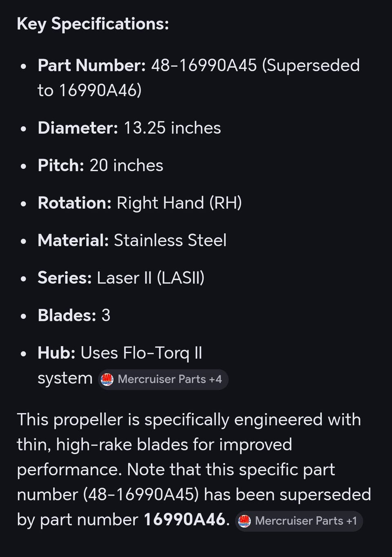Click the source logo icon after bold 16990A46
The height and width of the screenshot is (557, 392).
pyautogui.click(x=244, y=521)
